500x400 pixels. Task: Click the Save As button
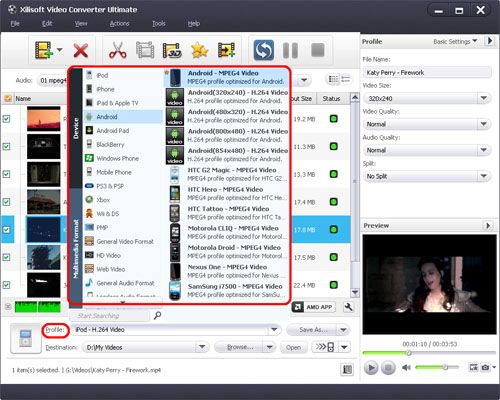pyautogui.click(x=312, y=330)
